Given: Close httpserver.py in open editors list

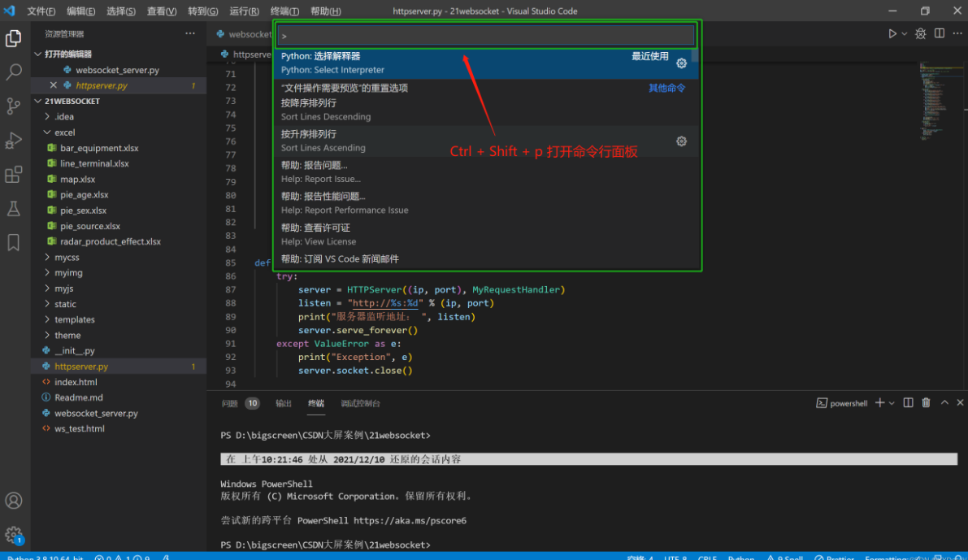Looking at the screenshot, I should [x=53, y=85].
